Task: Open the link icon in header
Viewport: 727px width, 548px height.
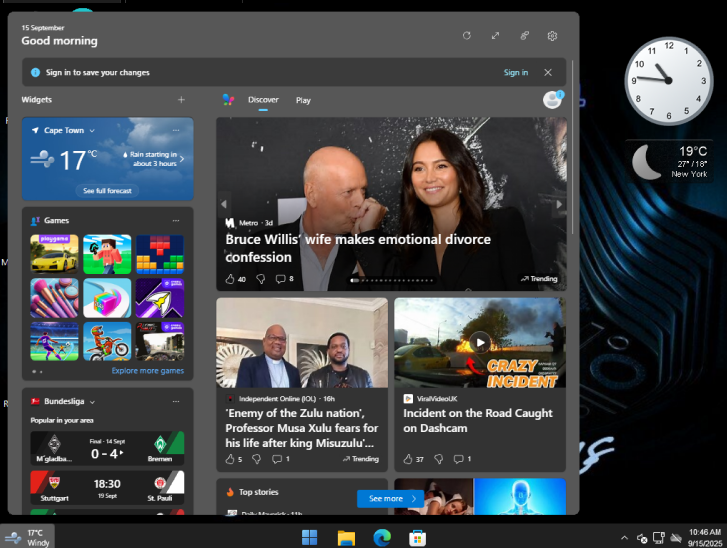Action: [524, 36]
